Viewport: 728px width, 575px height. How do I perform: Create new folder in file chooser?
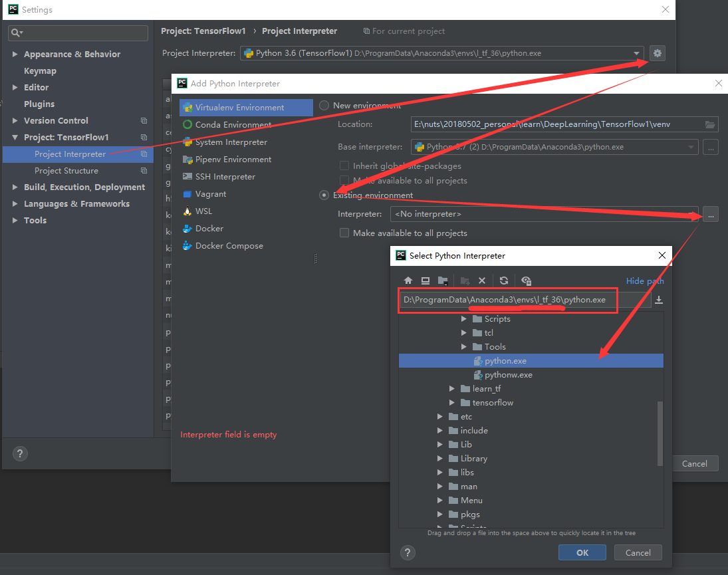(465, 281)
